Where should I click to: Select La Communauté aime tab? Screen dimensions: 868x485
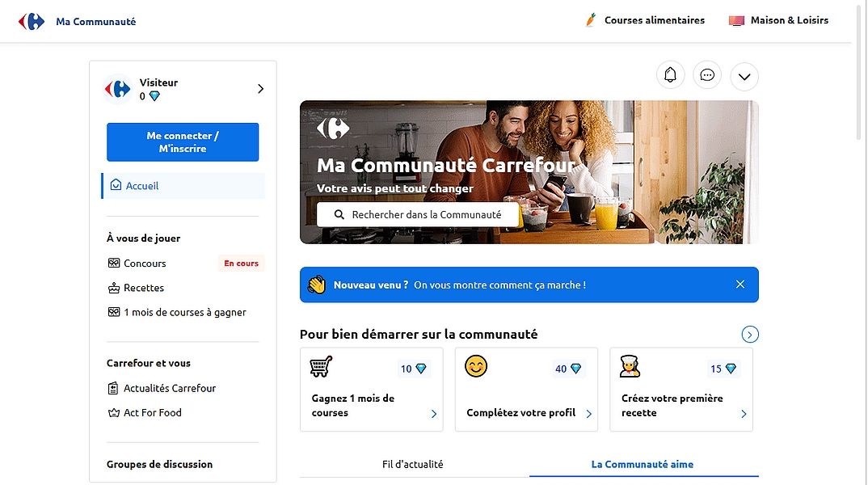643,464
